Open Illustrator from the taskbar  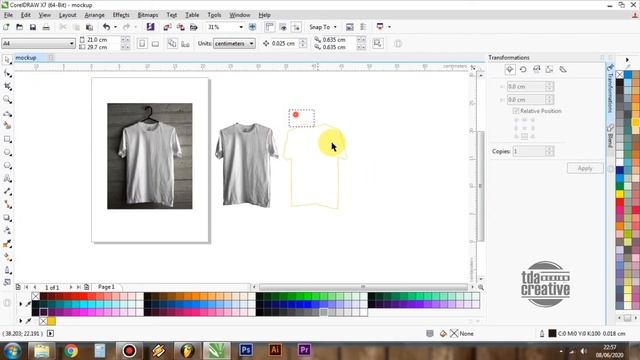pyautogui.click(x=275, y=350)
